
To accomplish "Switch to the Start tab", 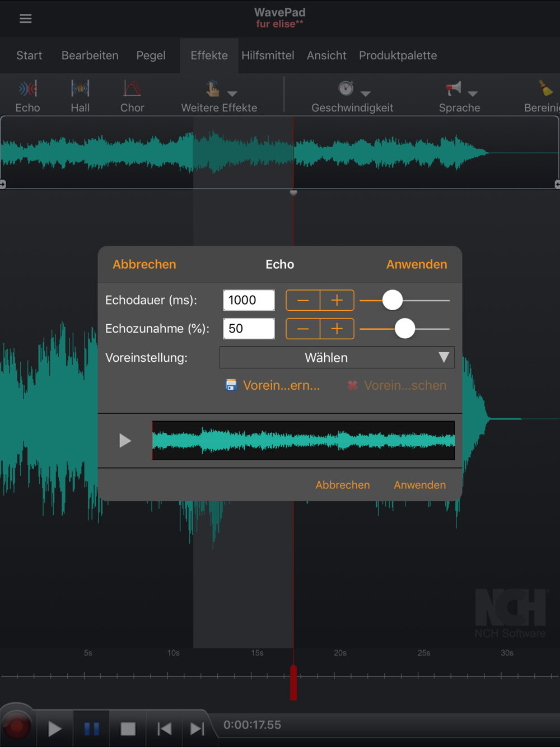I will tap(29, 55).
